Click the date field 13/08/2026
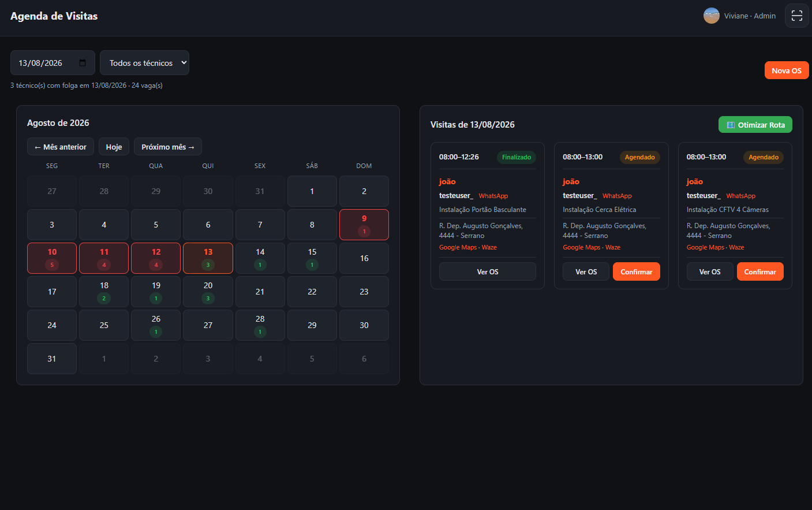 [53, 63]
